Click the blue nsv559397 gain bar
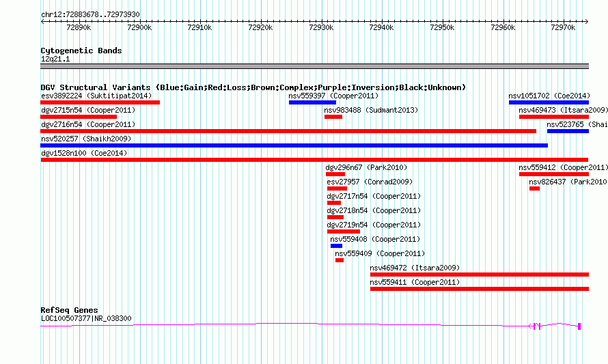The height and width of the screenshot is (364, 608). (x=312, y=102)
